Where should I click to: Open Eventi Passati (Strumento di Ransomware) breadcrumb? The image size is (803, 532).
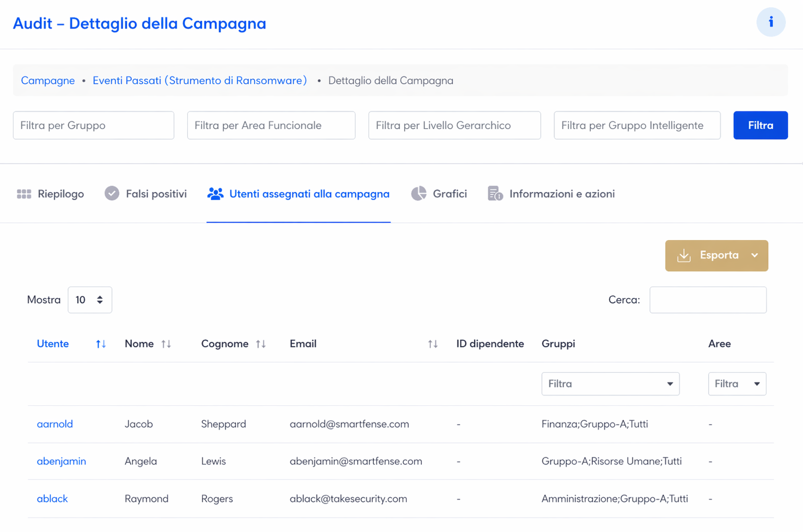pyautogui.click(x=200, y=81)
